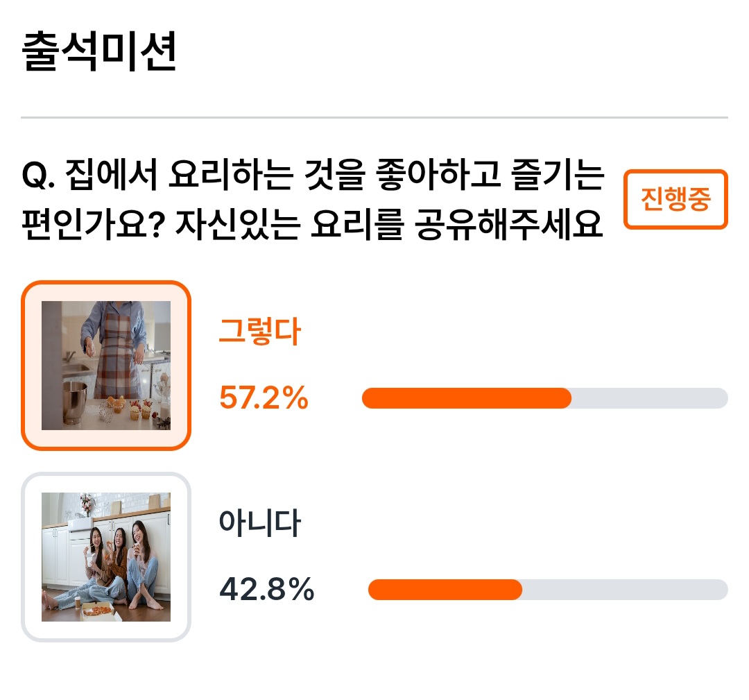This screenshot has height=700, width=749.
Task: Choose the 아니다 answer label
Action: click(260, 522)
